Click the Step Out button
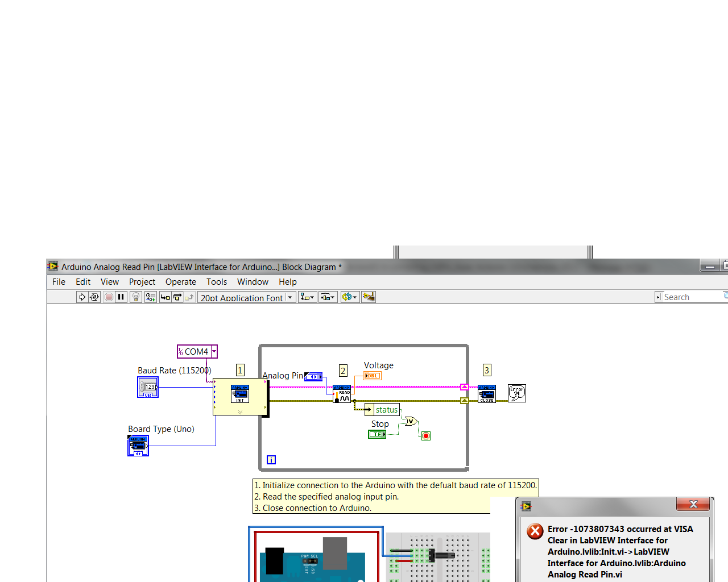The height and width of the screenshot is (582, 728). point(189,297)
